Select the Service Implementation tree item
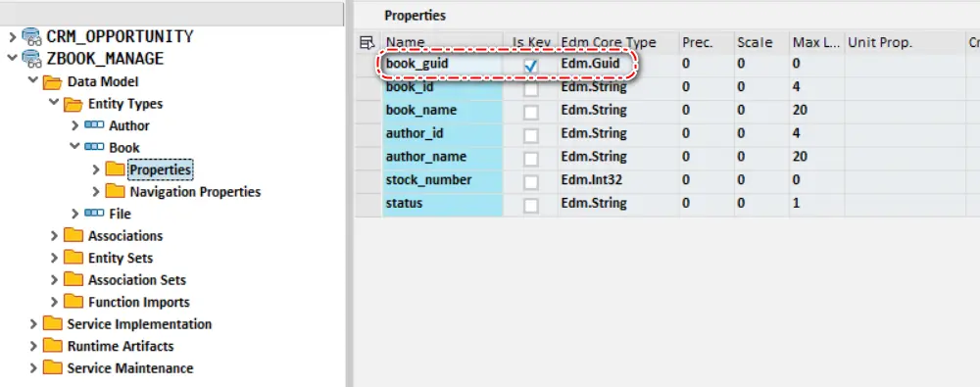This screenshot has height=387, width=980. click(139, 324)
